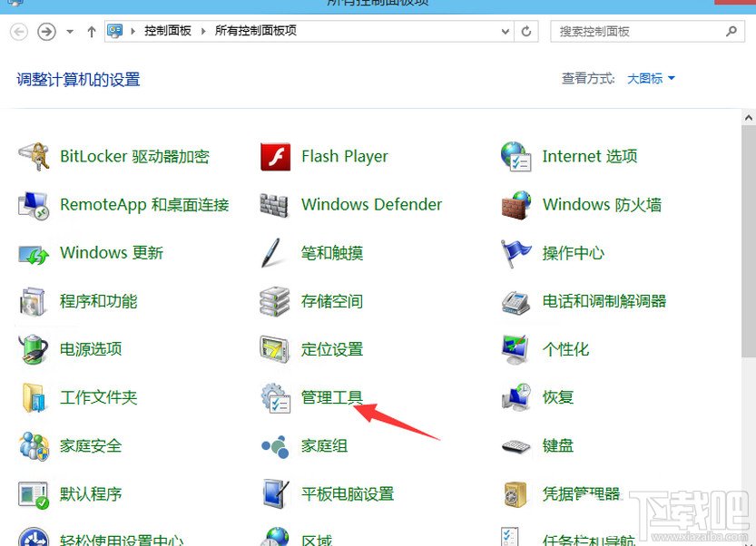Click the back navigation button
756x546 pixels.
[x=18, y=30]
